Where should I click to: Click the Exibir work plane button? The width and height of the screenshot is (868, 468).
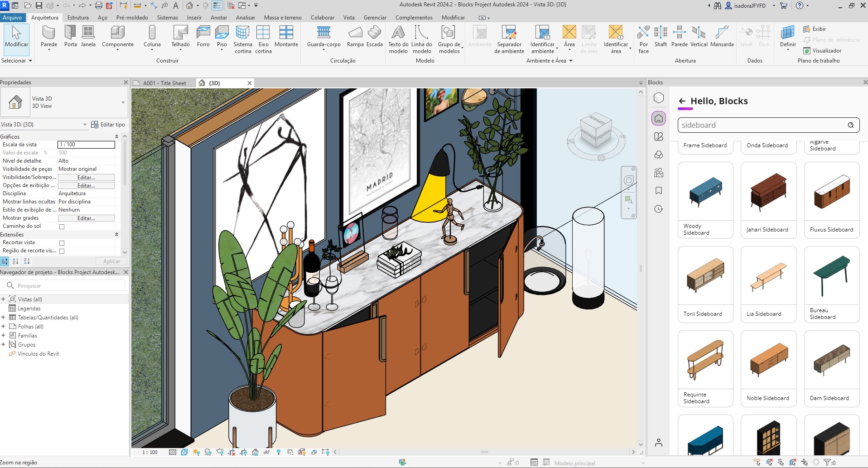tap(815, 29)
